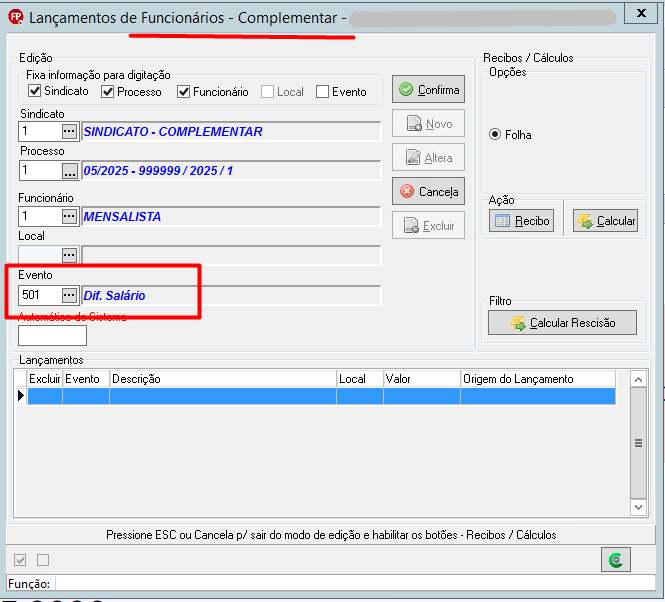Click the Valor column header

point(422,379)
